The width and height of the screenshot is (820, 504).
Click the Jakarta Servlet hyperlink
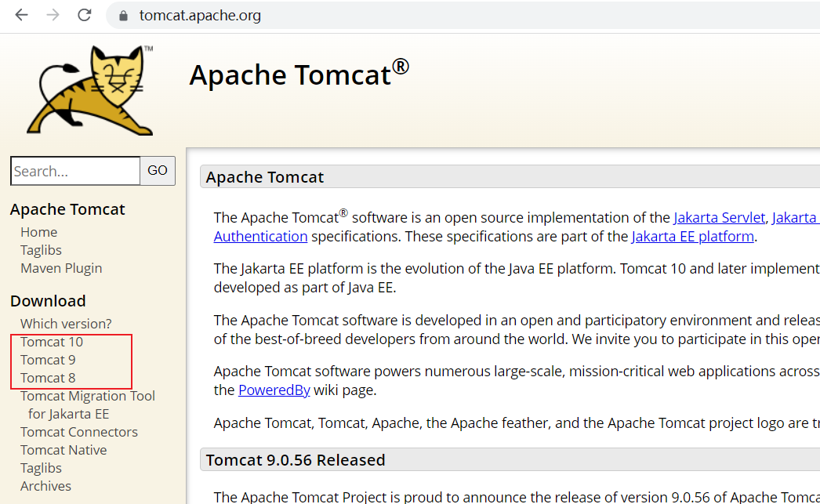pos(720,217)
